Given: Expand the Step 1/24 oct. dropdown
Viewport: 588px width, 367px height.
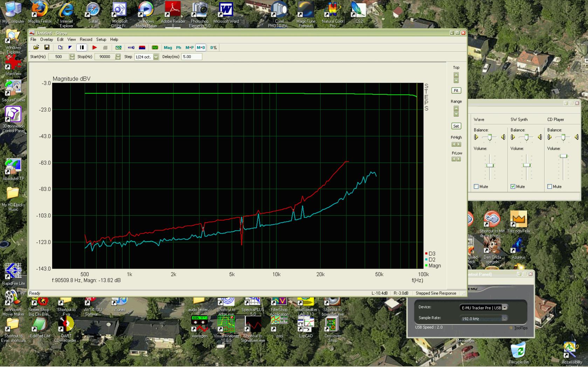Looking at the screenshot, I should point(156,57).
